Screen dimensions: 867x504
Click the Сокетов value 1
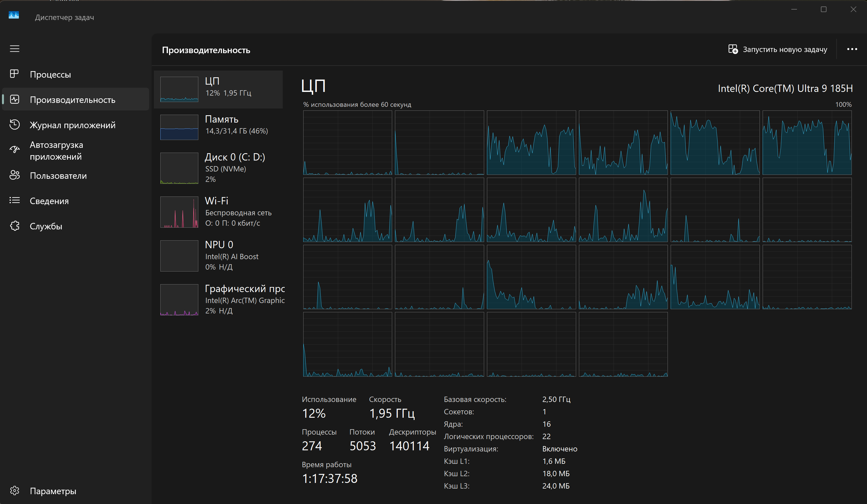pyautogui.click(x=544, y=412)
